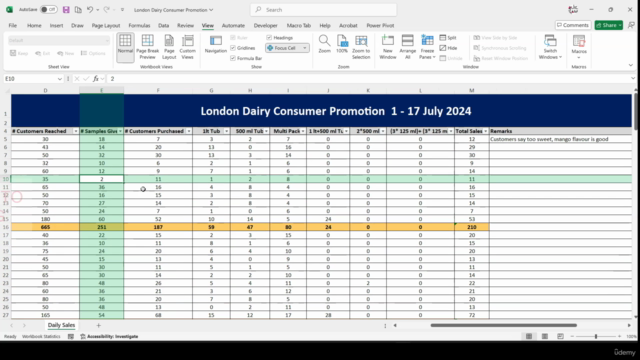This screenshot has width=640, height=360.
Task: Click Accessibility: Investigate in status bar
Action: 109,336
